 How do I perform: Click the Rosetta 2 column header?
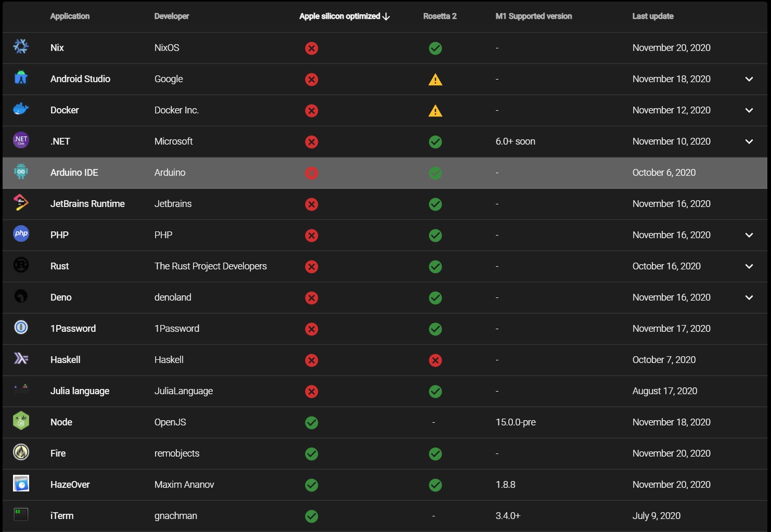click(440, 16)
